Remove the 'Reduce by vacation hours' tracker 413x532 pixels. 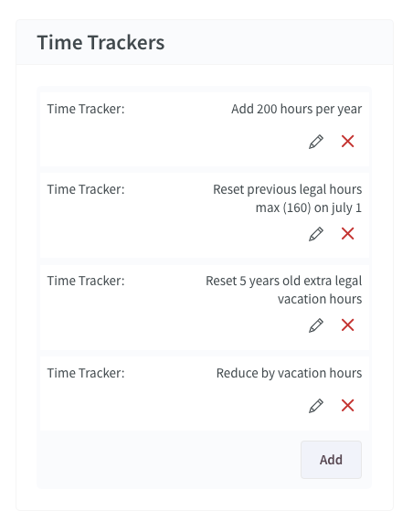[347, 406]
